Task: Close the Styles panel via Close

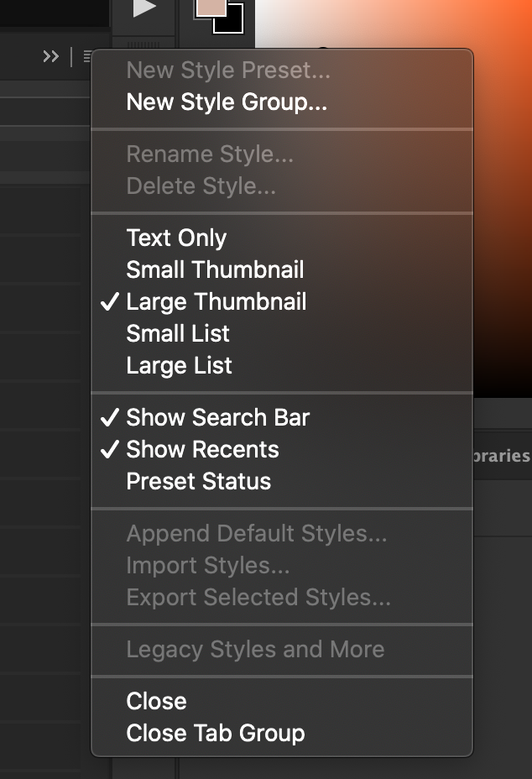Action: pos(156,701)
